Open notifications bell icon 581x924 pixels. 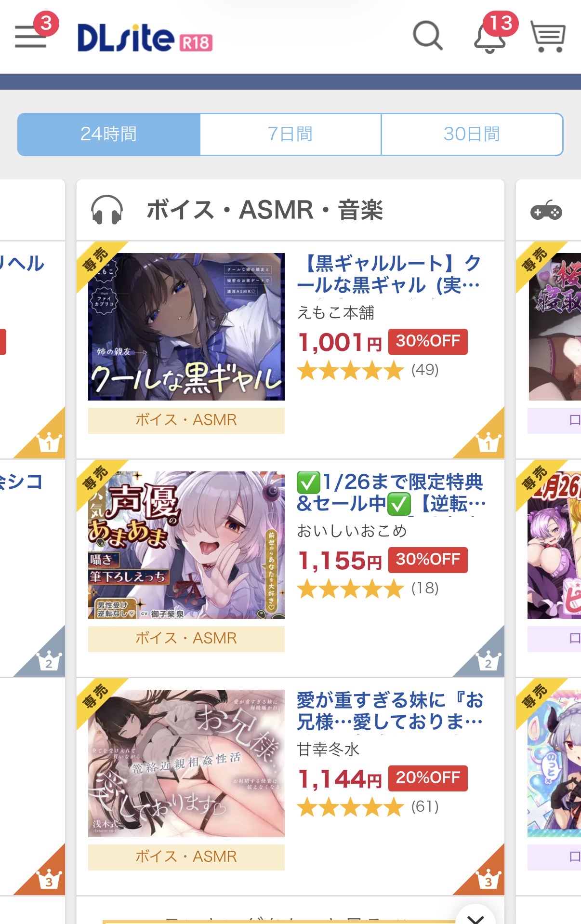(490, 36)
